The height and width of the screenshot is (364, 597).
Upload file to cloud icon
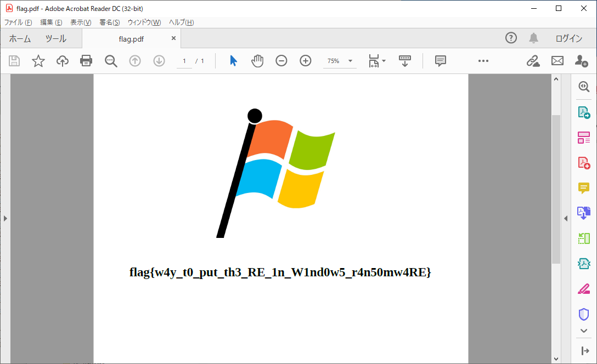pyautogui.click(x=63, y=61)
